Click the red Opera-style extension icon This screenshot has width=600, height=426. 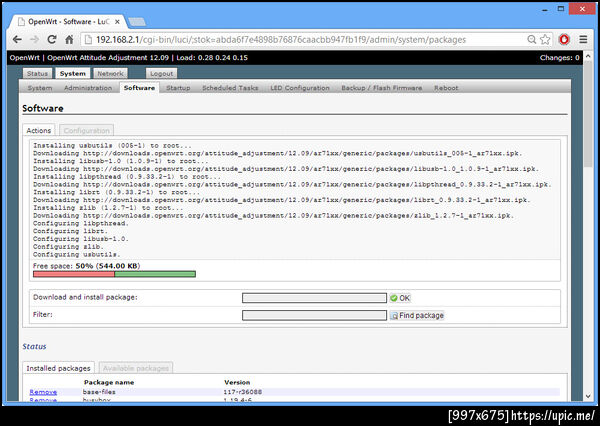[564, 39]
